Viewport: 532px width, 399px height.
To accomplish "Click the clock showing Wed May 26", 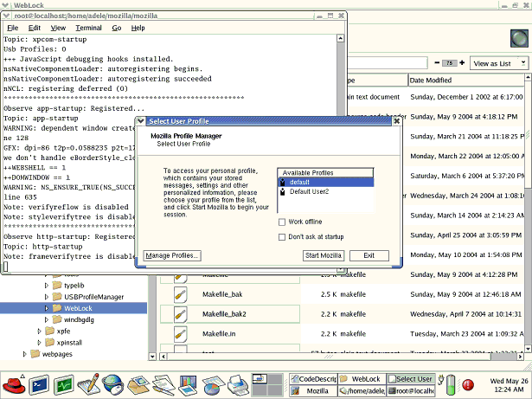I will click(509, 385).
